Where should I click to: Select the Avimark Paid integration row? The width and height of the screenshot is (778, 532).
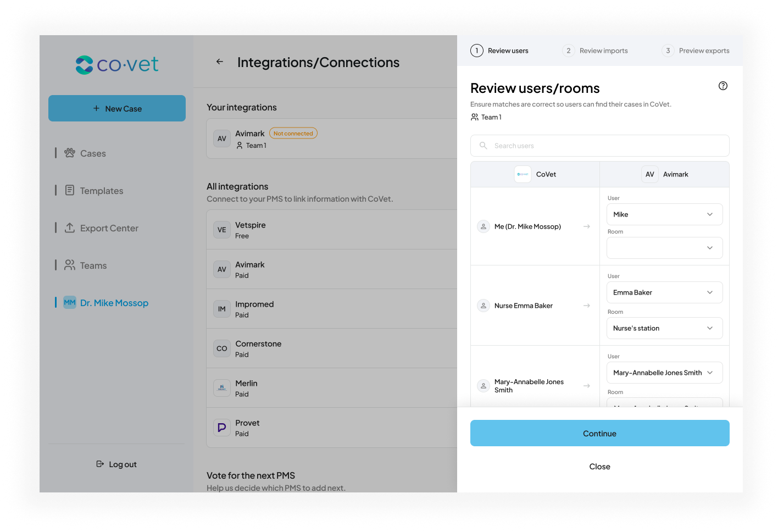click(332, 269)
